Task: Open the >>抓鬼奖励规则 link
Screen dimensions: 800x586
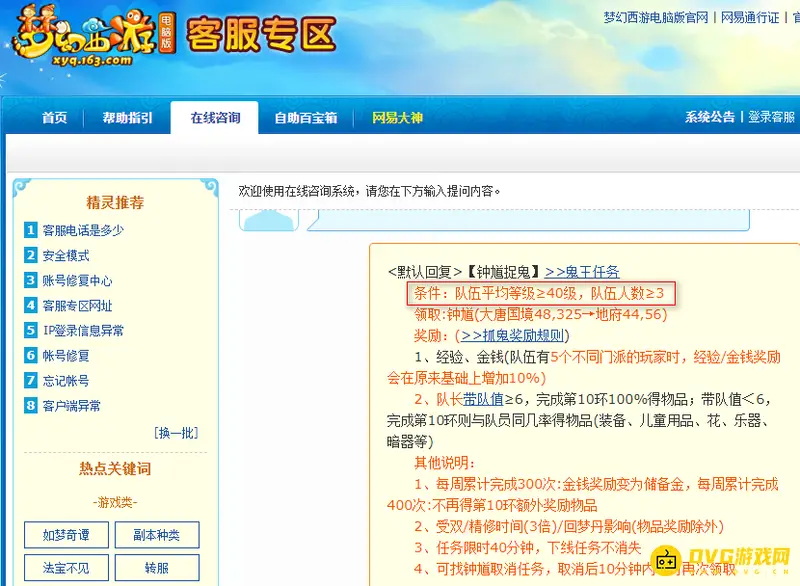Action: pos(512,336)
